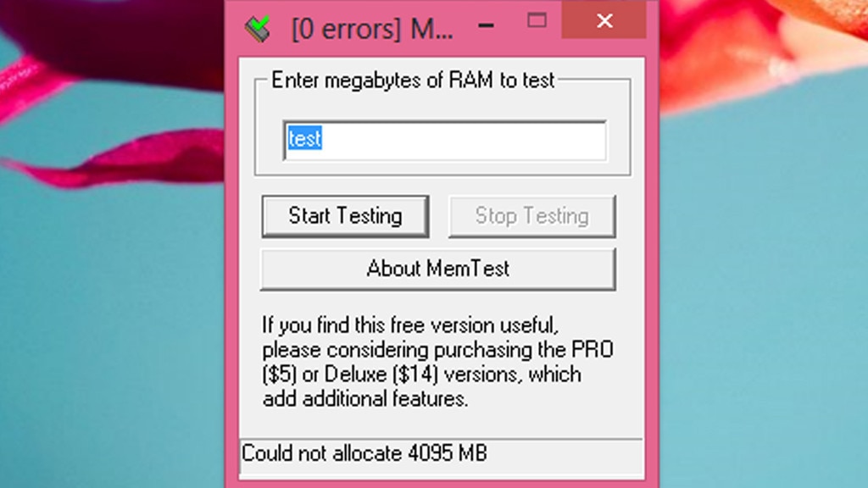Open the About MemTest dialog
The width and height of the screenshot is (868, 488).
coord(438,269)
